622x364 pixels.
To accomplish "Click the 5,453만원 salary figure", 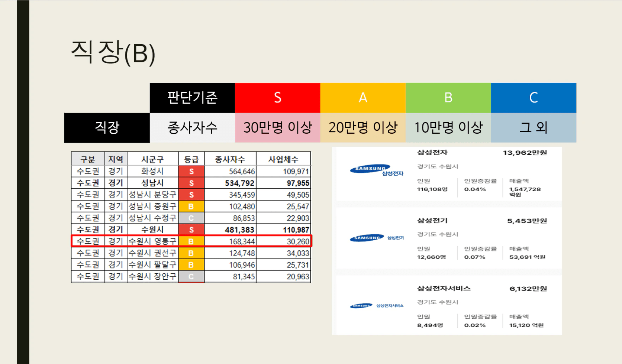I will [527, 221].
